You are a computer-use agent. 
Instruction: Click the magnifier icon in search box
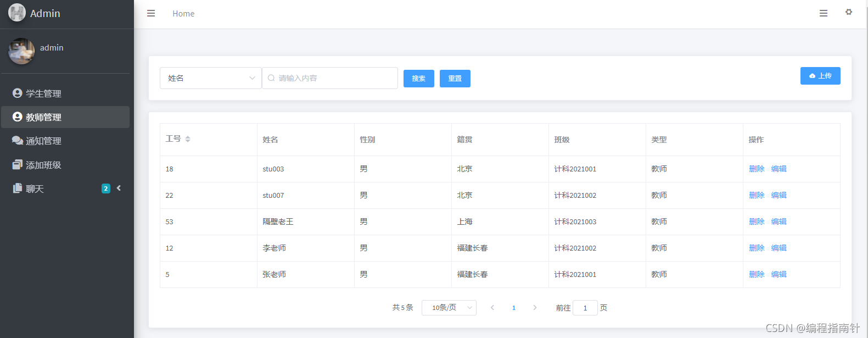(271, 78)
